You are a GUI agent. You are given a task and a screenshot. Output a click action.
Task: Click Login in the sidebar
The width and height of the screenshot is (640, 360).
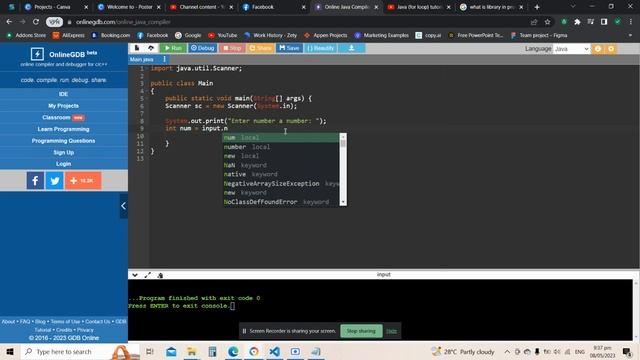(x=63, y=164)
